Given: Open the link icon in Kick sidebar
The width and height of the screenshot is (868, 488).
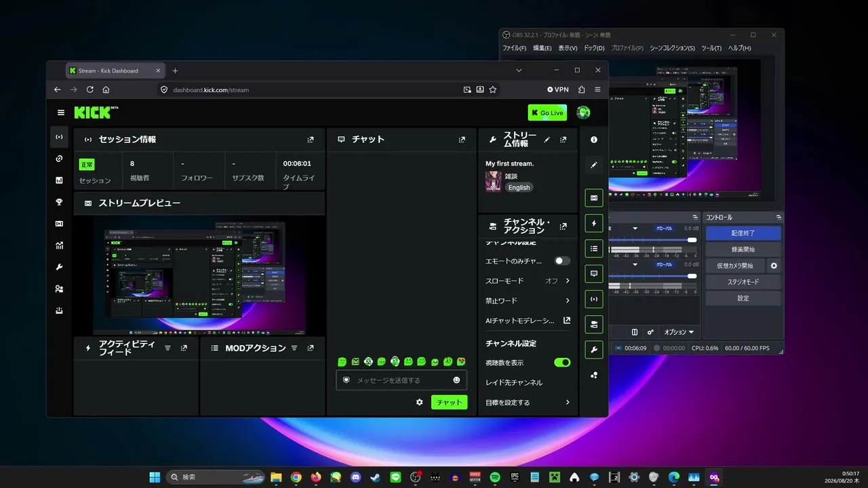Looking at the screenshot, I should 60,159.
